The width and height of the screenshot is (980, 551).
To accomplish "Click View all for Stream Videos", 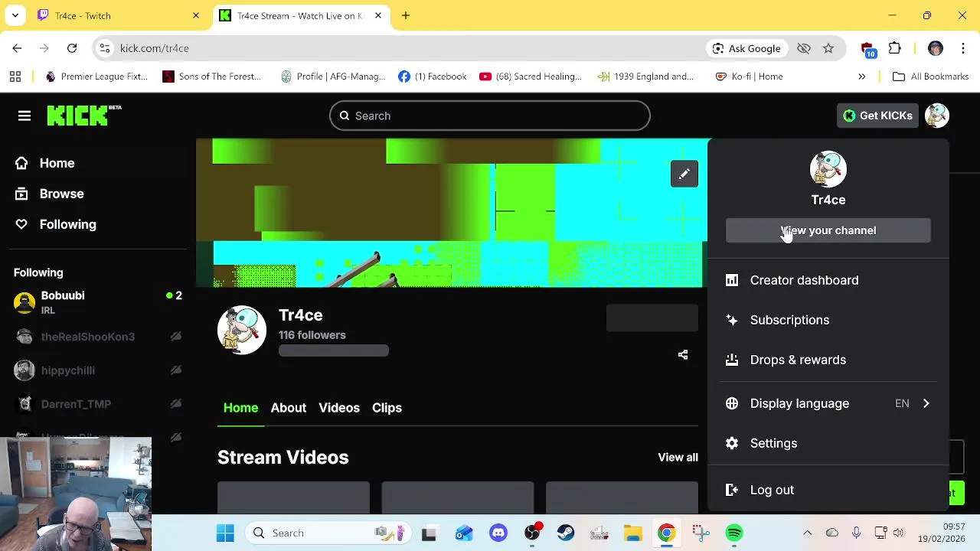I will click(678, 457).
